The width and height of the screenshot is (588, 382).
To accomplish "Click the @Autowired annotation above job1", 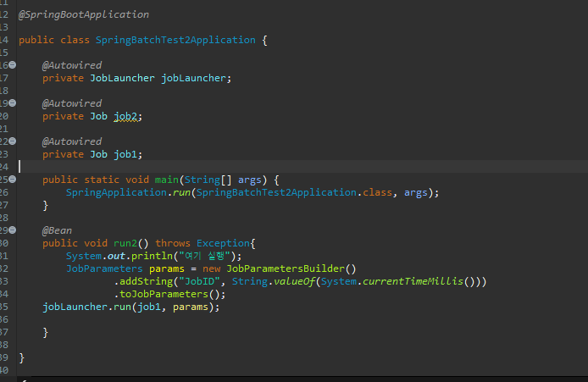I will point(72,141).
